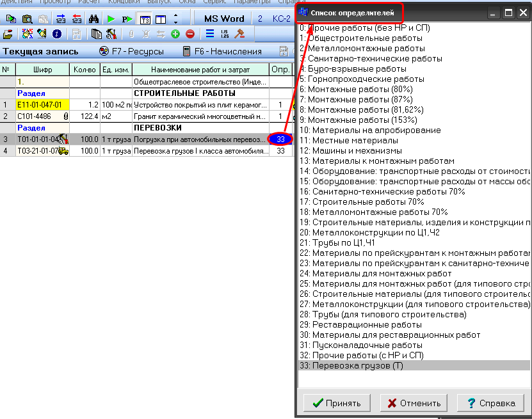The image size is (532, 419).
Task: Click the blue horizontal lines icon
Action: 210,34
